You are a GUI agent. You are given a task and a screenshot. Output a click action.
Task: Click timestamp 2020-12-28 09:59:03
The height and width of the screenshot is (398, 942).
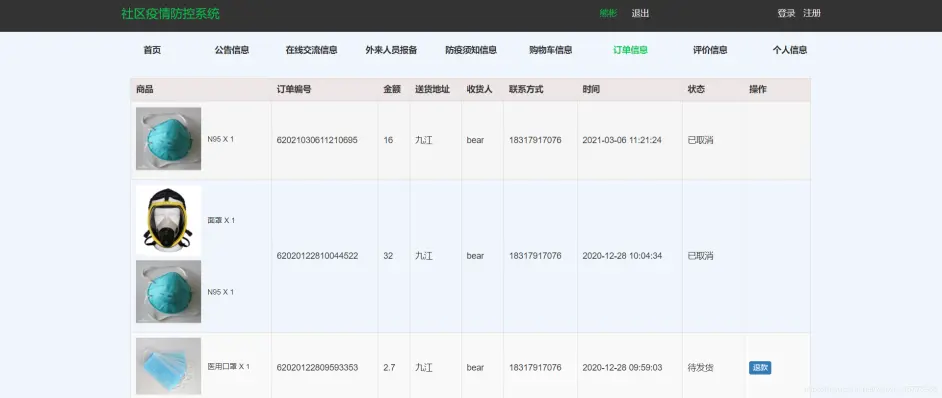point(622,367)
